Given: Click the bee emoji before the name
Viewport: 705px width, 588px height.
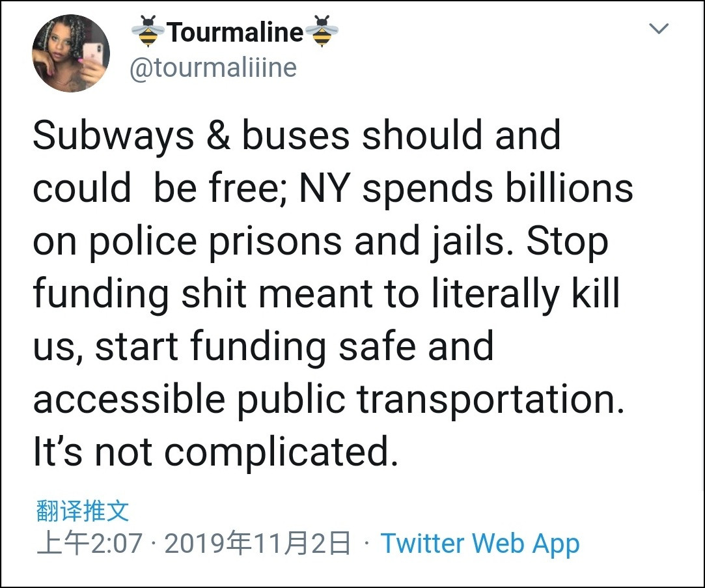Looking at the screenshot, I should pos(148,32).
